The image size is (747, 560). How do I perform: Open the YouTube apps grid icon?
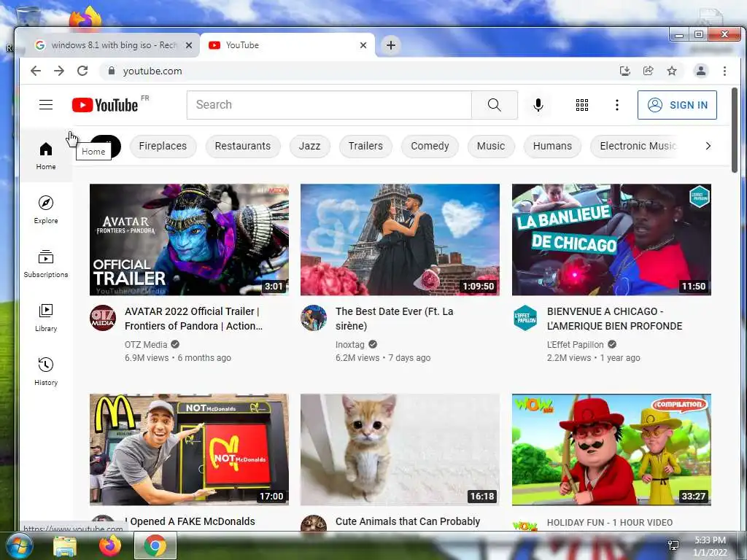coord(581,105)
